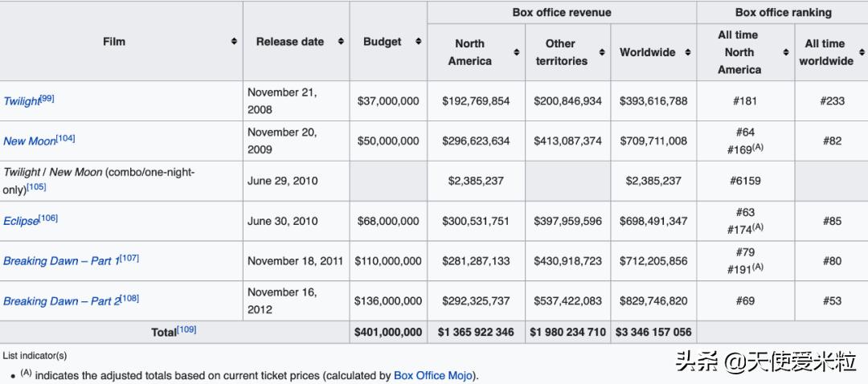The width and height of the screenshot is (868, 384).
Task: Open reference 109 beside Total
Action: pyautogui.click(x=186, y=329)
